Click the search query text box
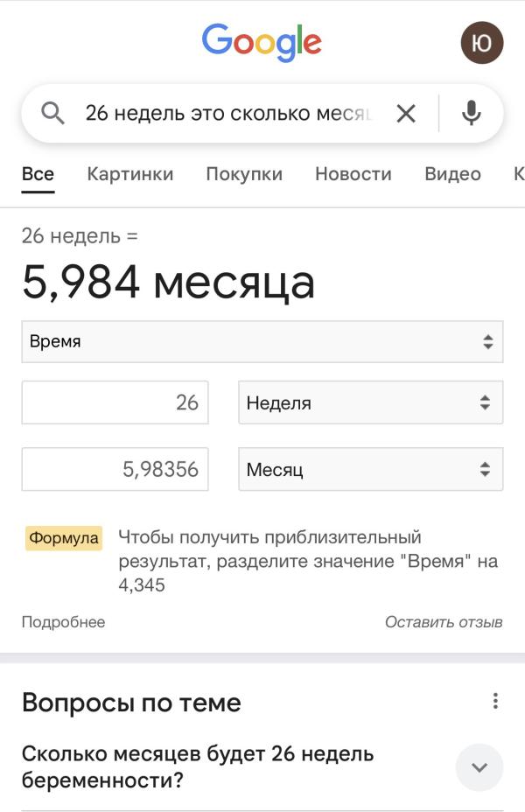 coord(229,113)
